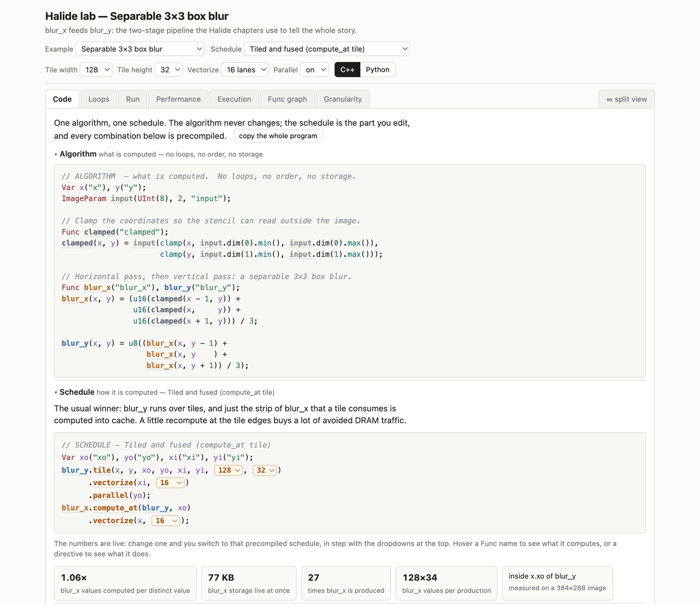Switch to the Performance tab
700x605 pixels.
pyautogui.click(x=178, y=99)
